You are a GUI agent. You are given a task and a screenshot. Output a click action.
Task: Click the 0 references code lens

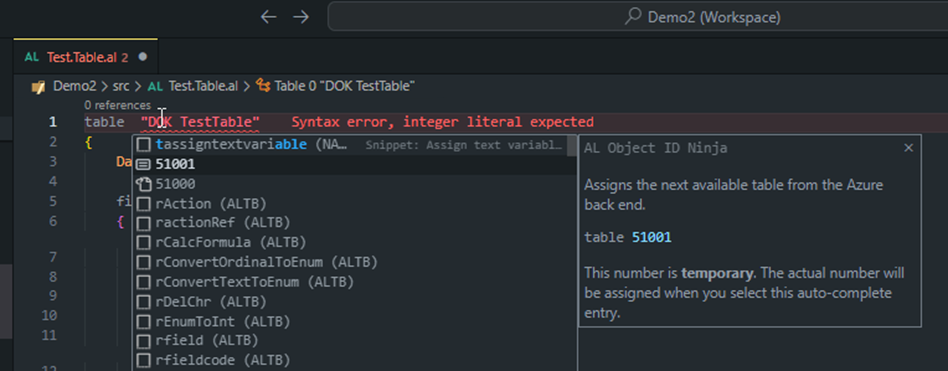tap(117, 105)
